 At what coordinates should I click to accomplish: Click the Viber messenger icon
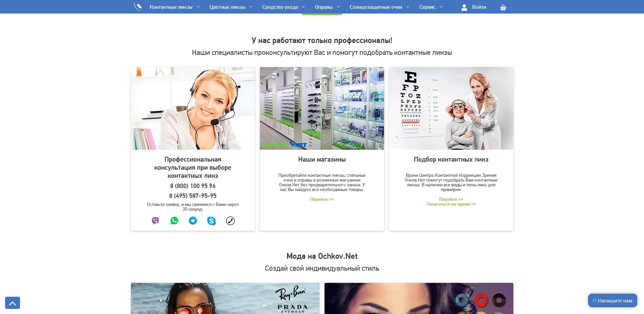point(155,221)
